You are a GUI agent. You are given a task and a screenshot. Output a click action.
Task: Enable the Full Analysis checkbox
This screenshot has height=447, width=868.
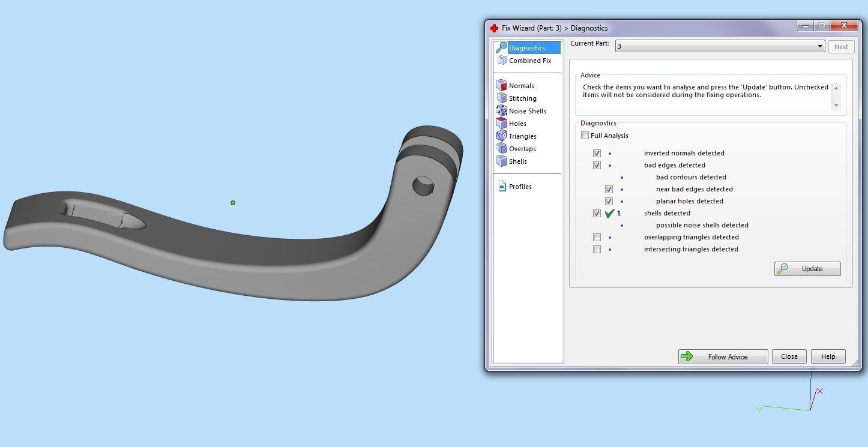pyautogui.click(x=585, y=136)
